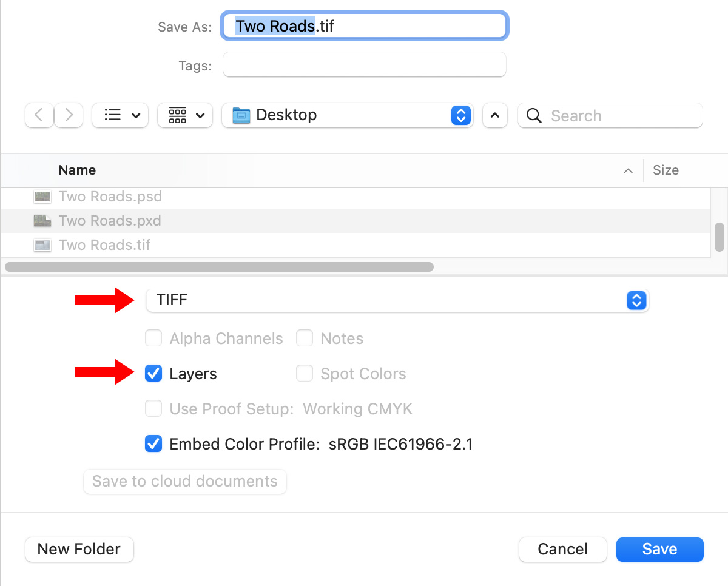Click the search magnifying glass icon
This screenshot has width=728, height=586.
[534, 115]
